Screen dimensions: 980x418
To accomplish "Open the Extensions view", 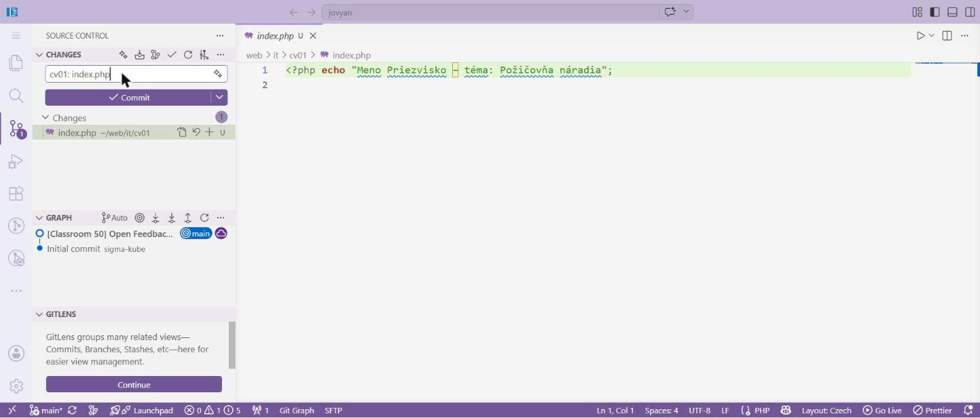I will point(16,193).
